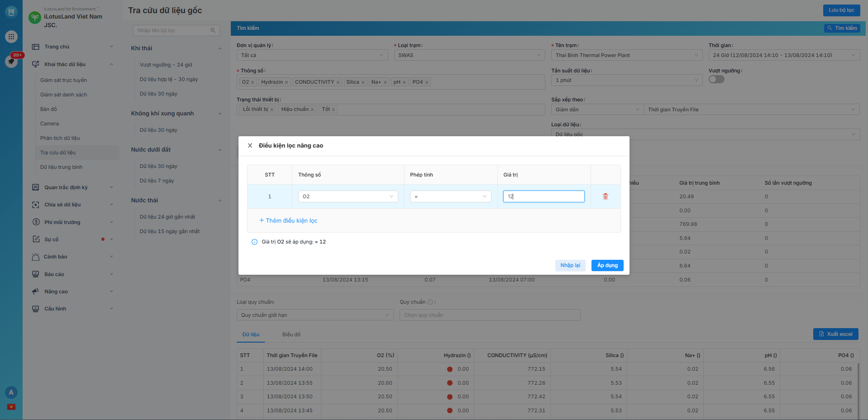Click the Cảnh báo bell icon

[x=36, y=257]
